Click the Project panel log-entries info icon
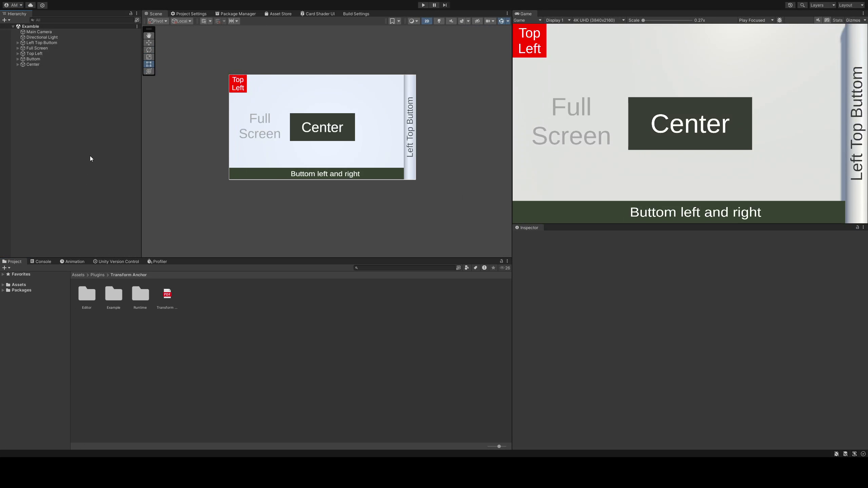868x488 pixels. coord(485,268)
